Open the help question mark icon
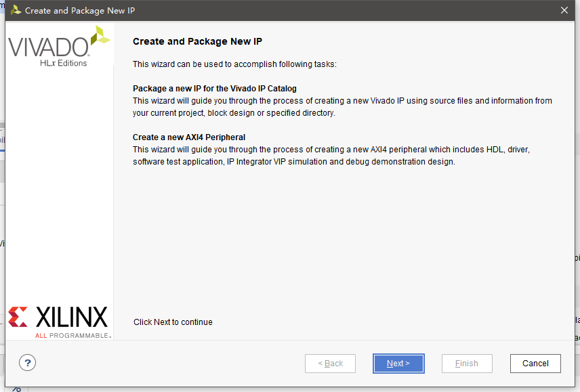580x392 pixels. tap(27, 363)
